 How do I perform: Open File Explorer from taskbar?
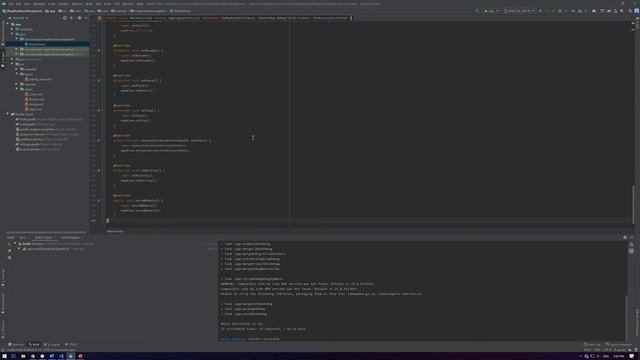coord(23,356)
